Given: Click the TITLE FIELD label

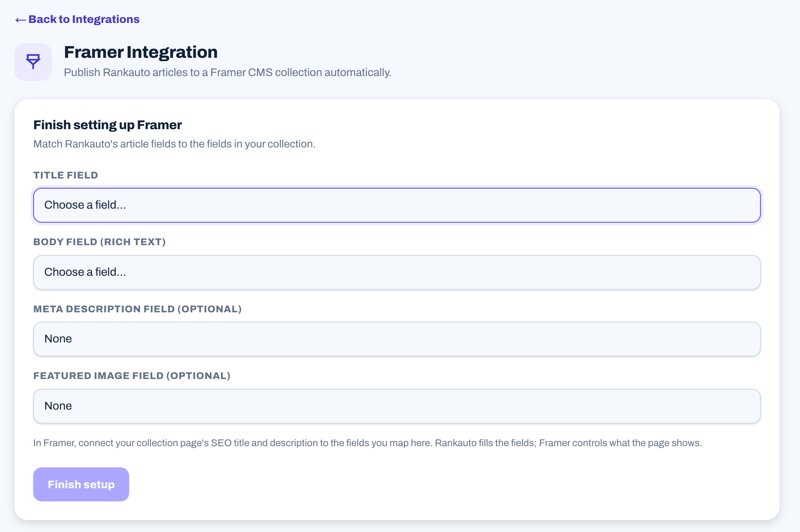Looking at the screenshot, I should coord(66,175).
